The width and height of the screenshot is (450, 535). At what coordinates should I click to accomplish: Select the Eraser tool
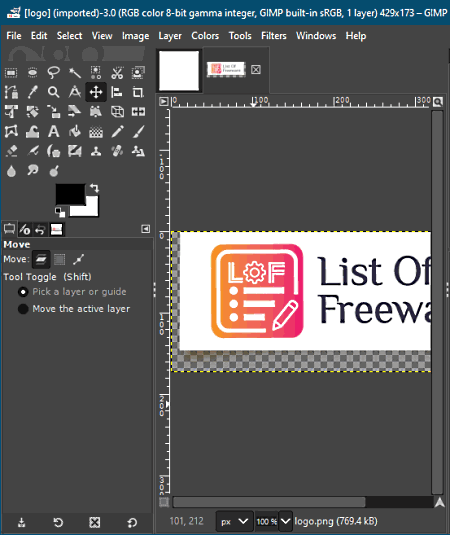click(x=11, y=151)
